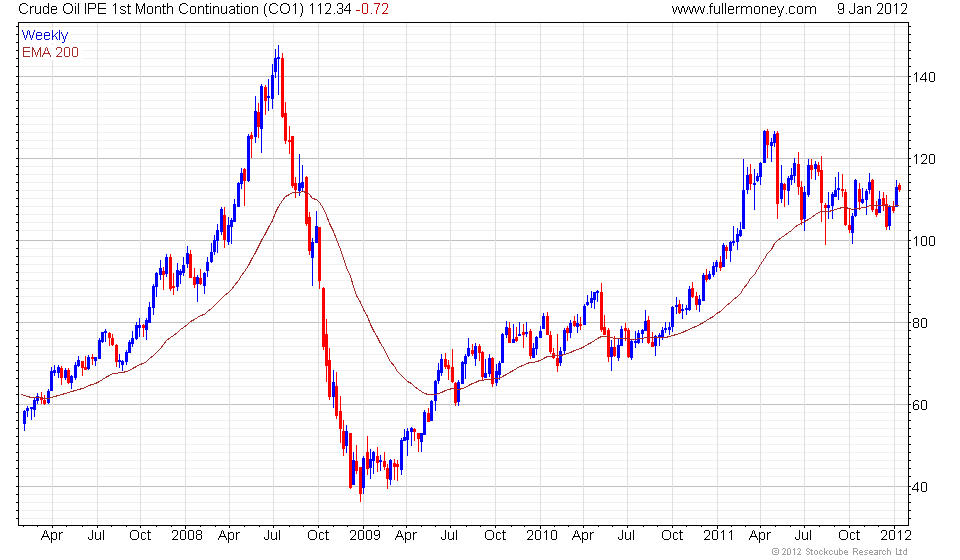Click the red change value -0.72
The width and height of the screenshot is (960, 560).
coord(372,9)
